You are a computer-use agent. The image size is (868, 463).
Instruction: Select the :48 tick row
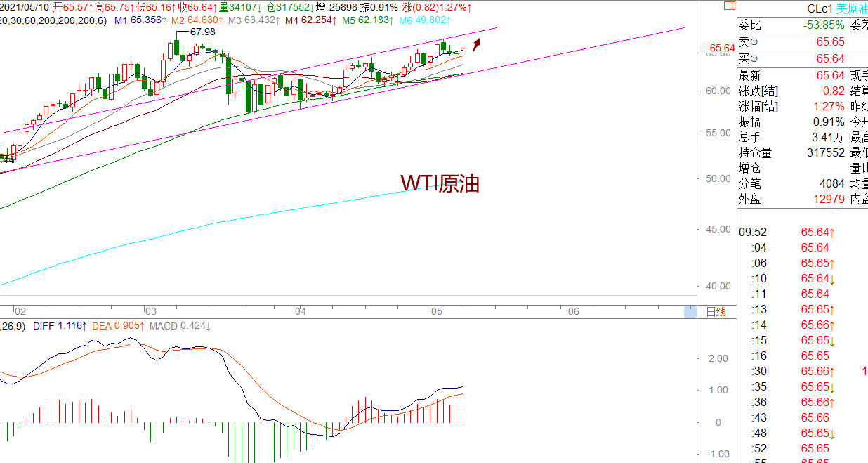coord(803,433)
